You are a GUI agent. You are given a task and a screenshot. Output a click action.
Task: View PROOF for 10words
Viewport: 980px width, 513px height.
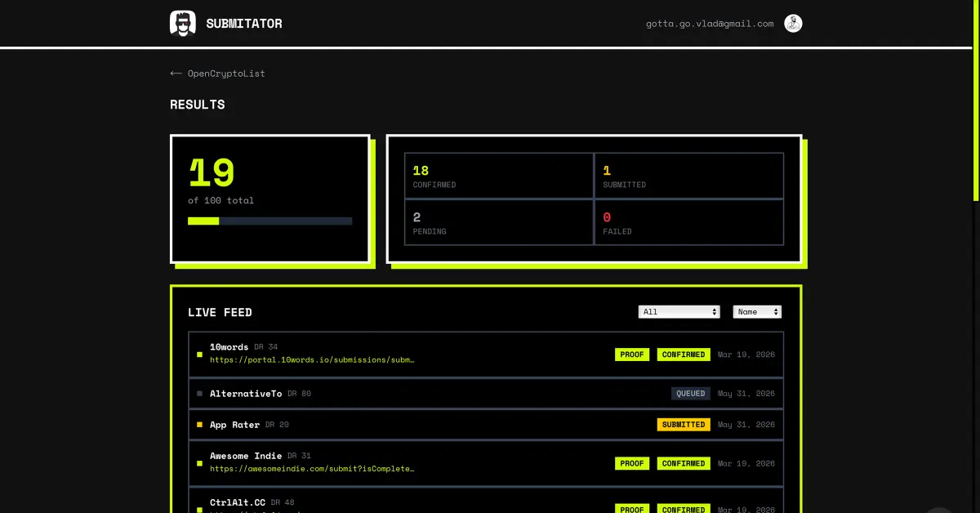point(632,355)
